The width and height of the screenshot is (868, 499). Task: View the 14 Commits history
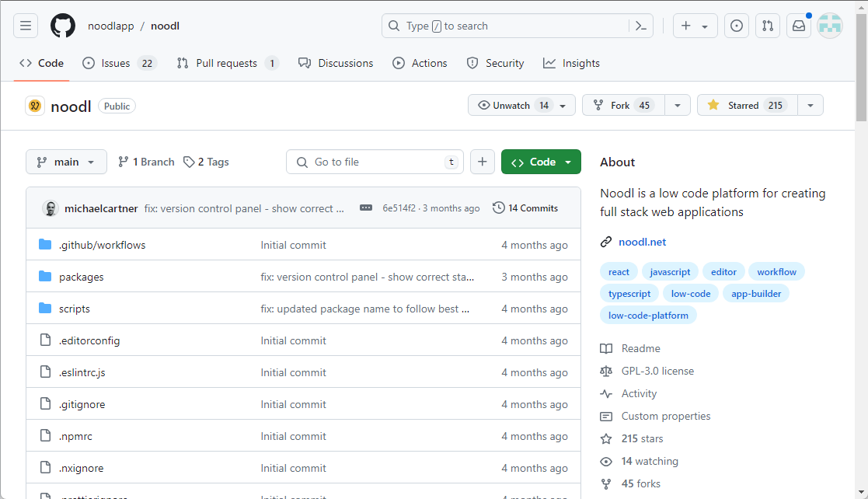tap(525, 208)
